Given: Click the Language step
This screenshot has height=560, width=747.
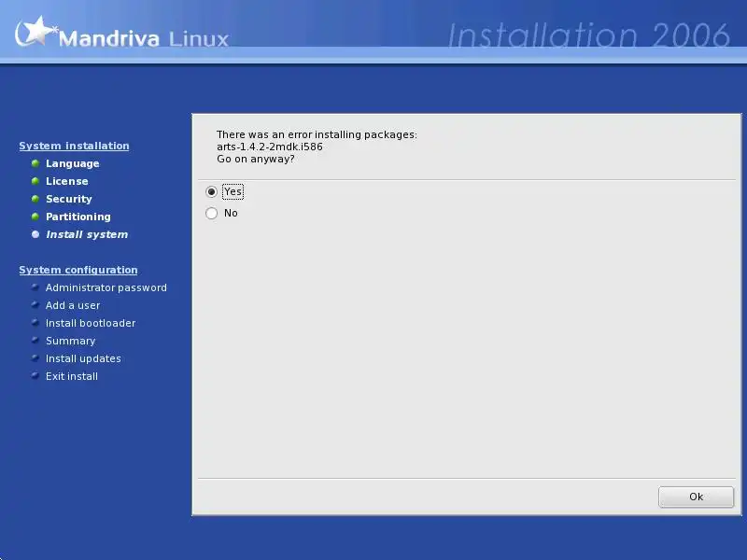Looking at the screenshot, I should (x=73, y=163).
